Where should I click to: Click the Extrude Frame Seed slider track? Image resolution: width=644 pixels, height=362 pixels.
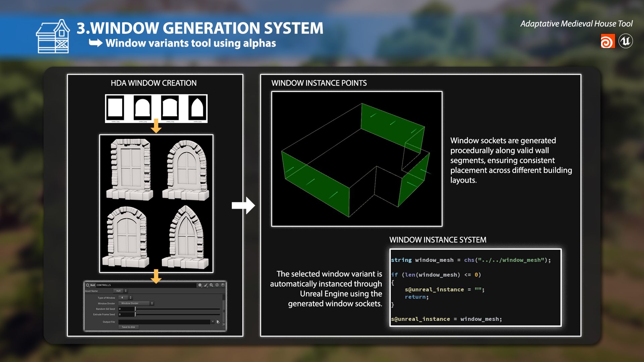point(178,314)
